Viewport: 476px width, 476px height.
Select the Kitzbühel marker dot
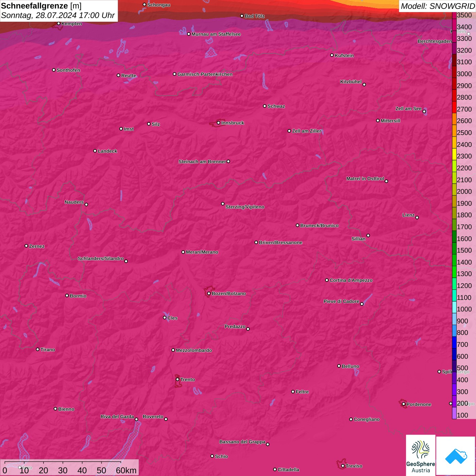364,85
